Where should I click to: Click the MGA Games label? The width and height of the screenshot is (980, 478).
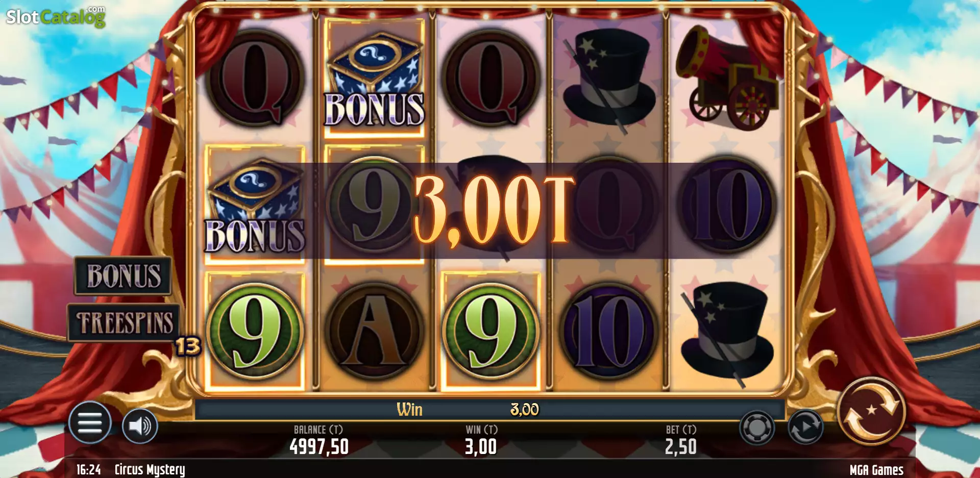coord(876,470)
